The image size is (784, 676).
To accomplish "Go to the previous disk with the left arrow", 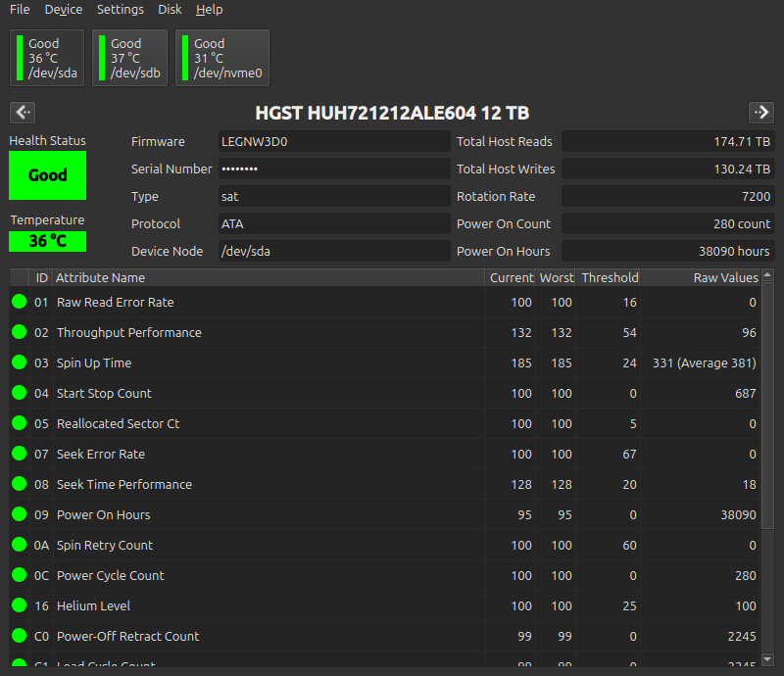I will (x=23, y=113).
